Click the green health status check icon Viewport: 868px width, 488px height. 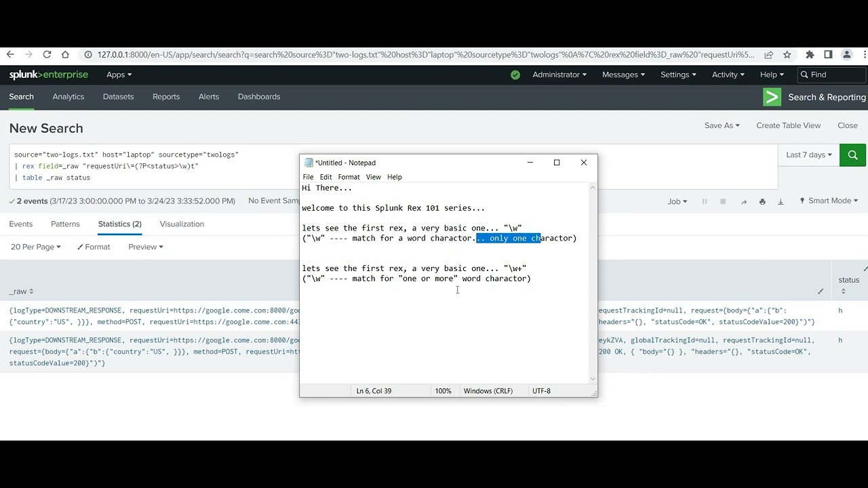pos(515,75)
